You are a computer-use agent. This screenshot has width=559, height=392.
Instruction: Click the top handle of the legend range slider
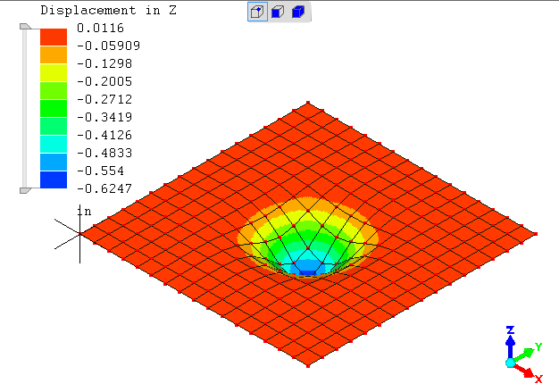click(x=25, y=27)
